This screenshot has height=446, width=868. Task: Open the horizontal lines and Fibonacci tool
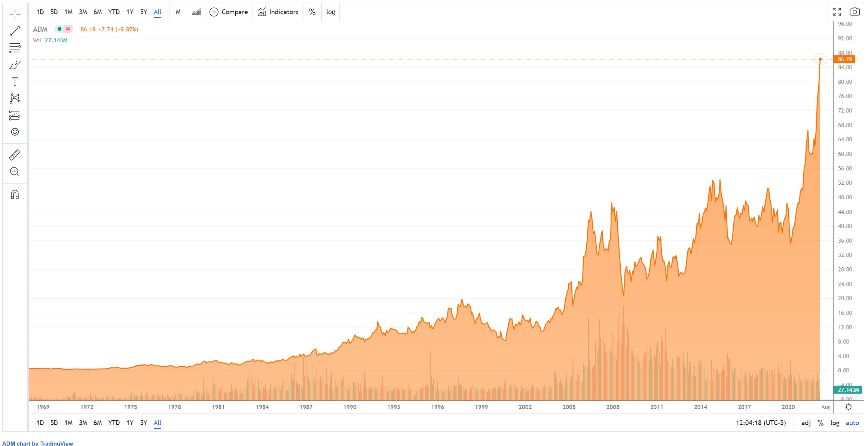click(15, 48)
